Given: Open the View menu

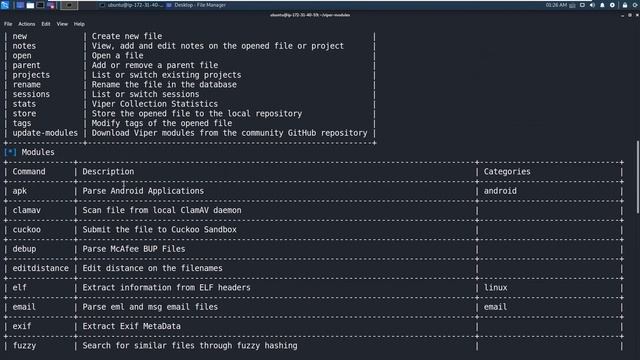Looking at the screenshot, I should 62,24.
